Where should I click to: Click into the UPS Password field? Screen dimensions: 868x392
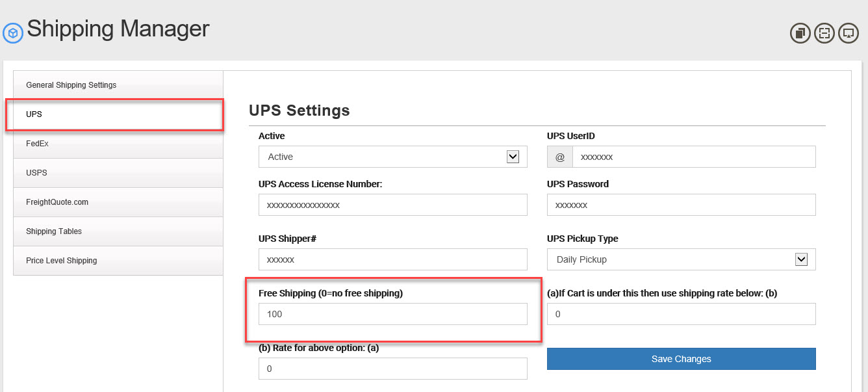coord(681,205)
